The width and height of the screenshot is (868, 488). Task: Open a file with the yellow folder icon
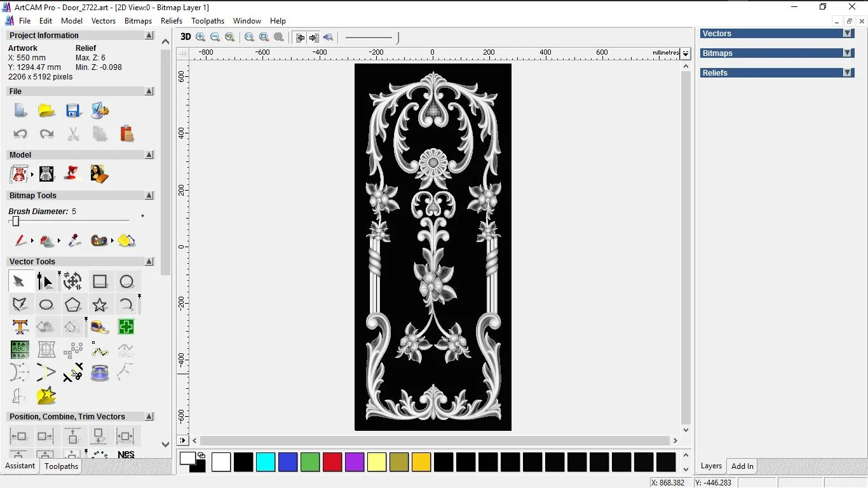click(46, 111)
